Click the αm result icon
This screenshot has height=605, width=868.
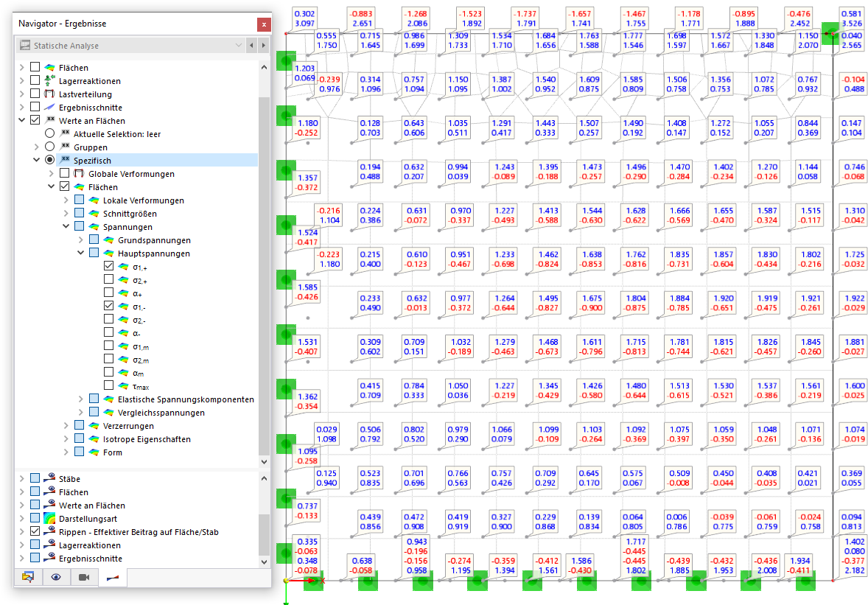(124, 373)
